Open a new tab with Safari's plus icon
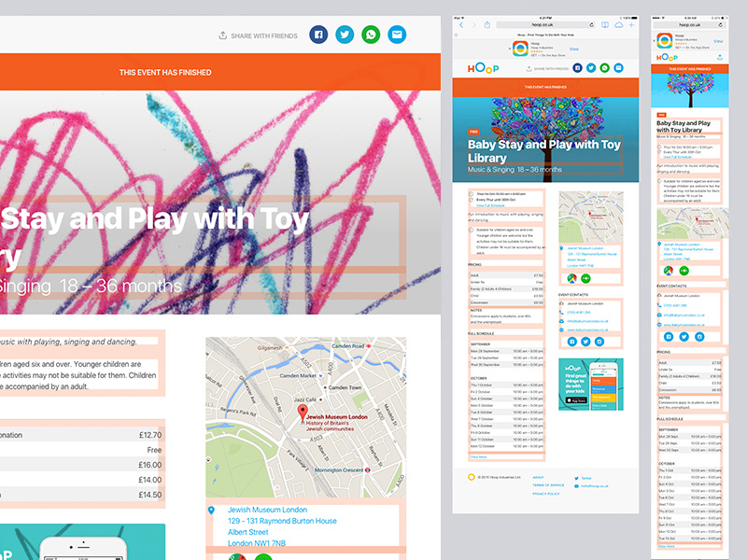 click(x=631, y=24)
